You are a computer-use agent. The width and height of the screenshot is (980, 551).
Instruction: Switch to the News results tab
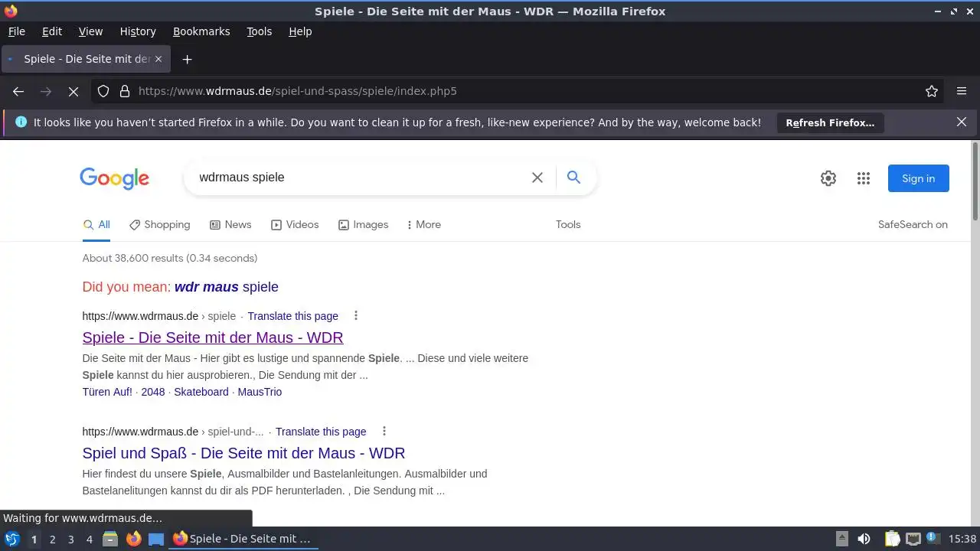click(x=230, y=224)
